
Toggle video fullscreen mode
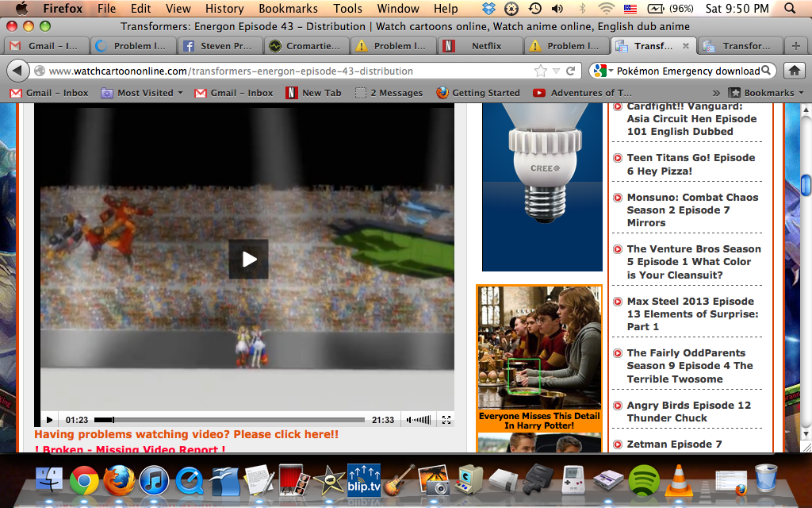[x=446, y=420]
